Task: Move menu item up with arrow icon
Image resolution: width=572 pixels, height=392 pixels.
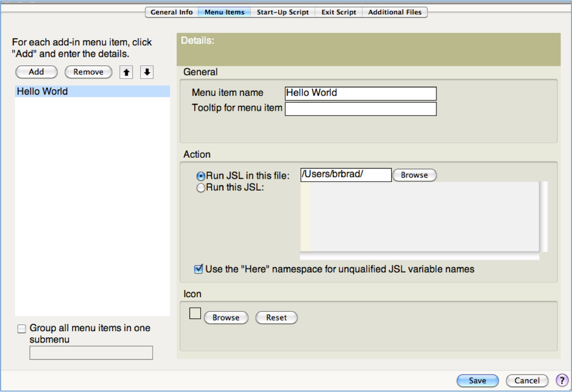Action: tap(126, 72)
